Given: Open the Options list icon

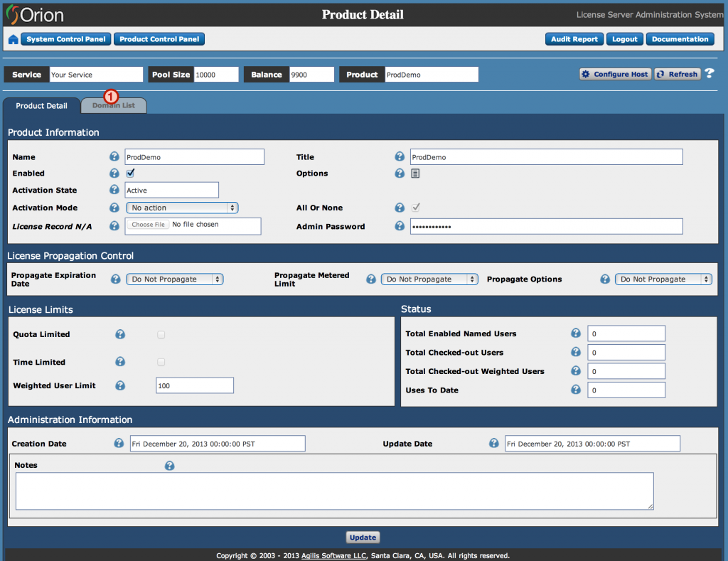Looking at the screenshot, I should (415, 173).
